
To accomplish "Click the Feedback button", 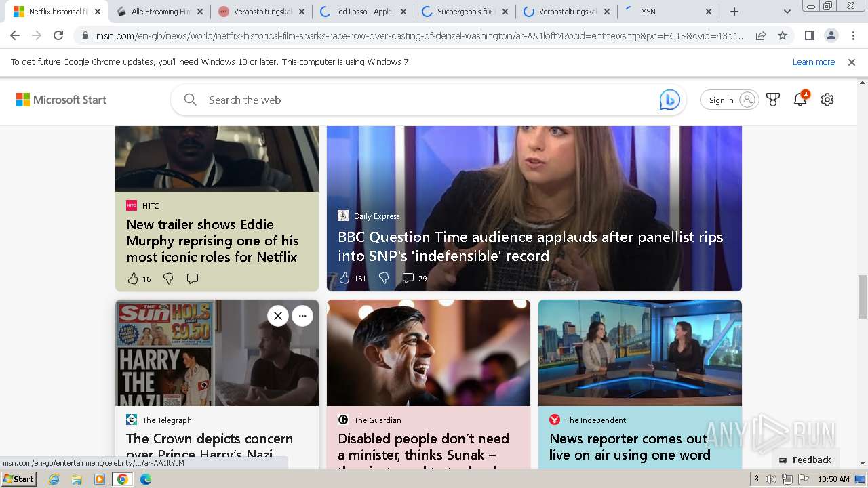I will [805, 460].
